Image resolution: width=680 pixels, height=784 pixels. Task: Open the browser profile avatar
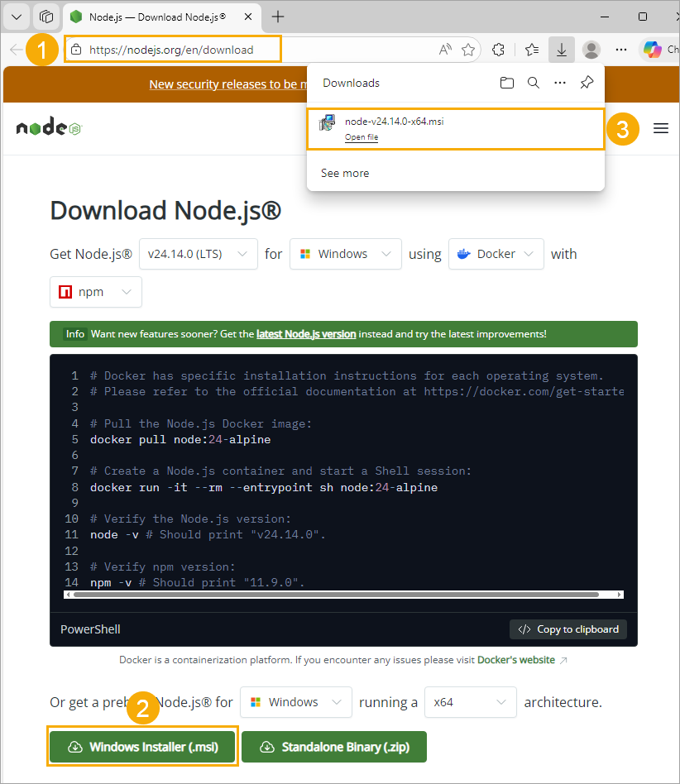[591, 50]
